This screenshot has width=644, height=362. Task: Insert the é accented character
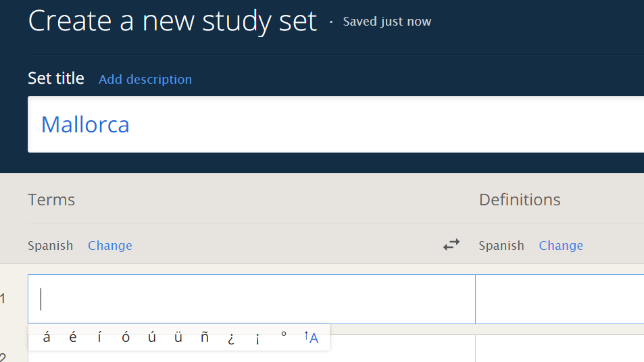pos(73,338)
